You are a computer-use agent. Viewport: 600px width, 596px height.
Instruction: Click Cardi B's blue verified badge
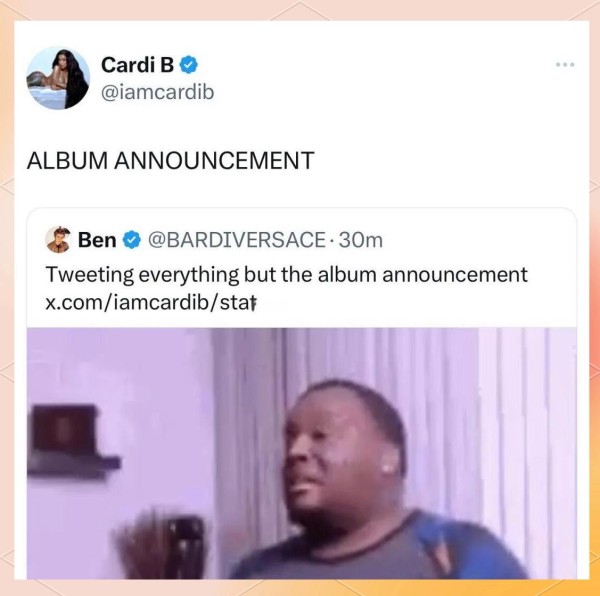[189, 65]
